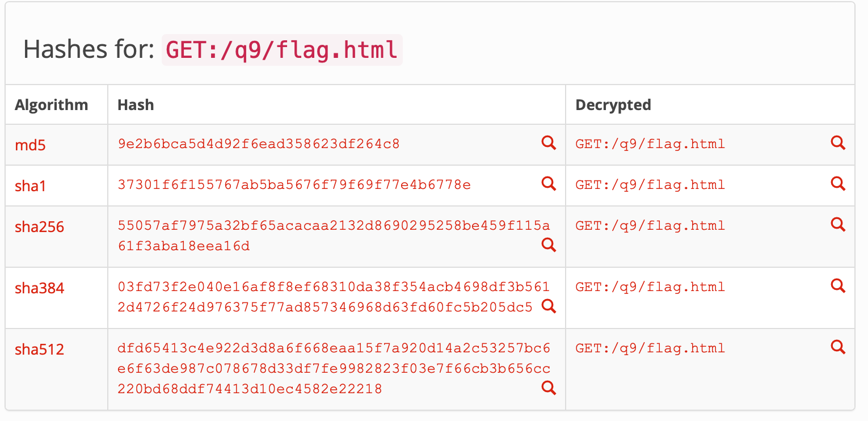Click the magnifier icon in the sha512 Decrypted column
The width and height of the screenshot is (868, 421).
[x=838, y=347]
